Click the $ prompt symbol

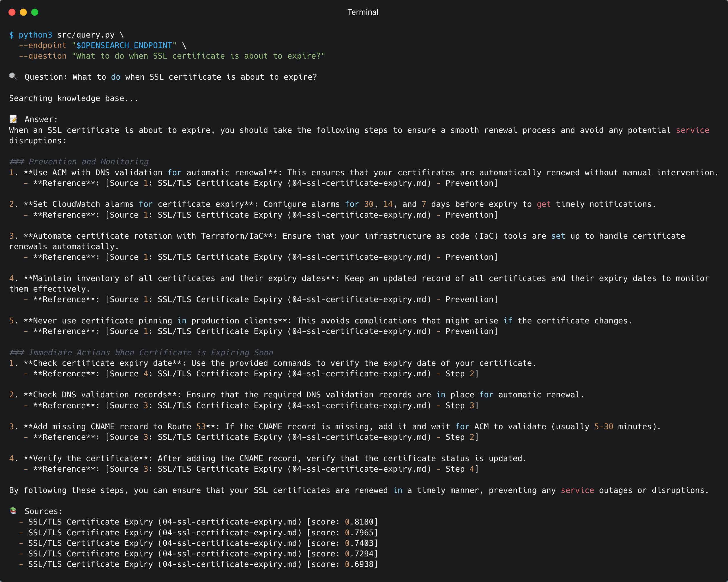pos(11,35)
